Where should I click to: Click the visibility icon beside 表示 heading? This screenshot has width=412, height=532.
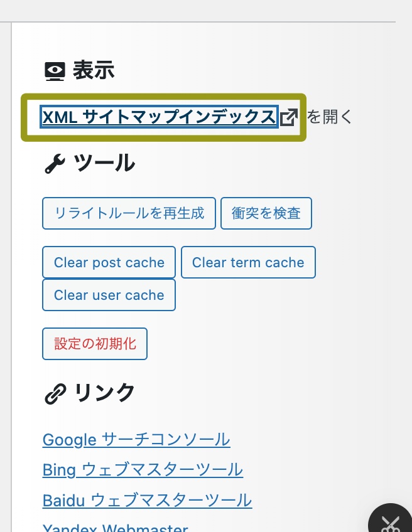(55, 70)
